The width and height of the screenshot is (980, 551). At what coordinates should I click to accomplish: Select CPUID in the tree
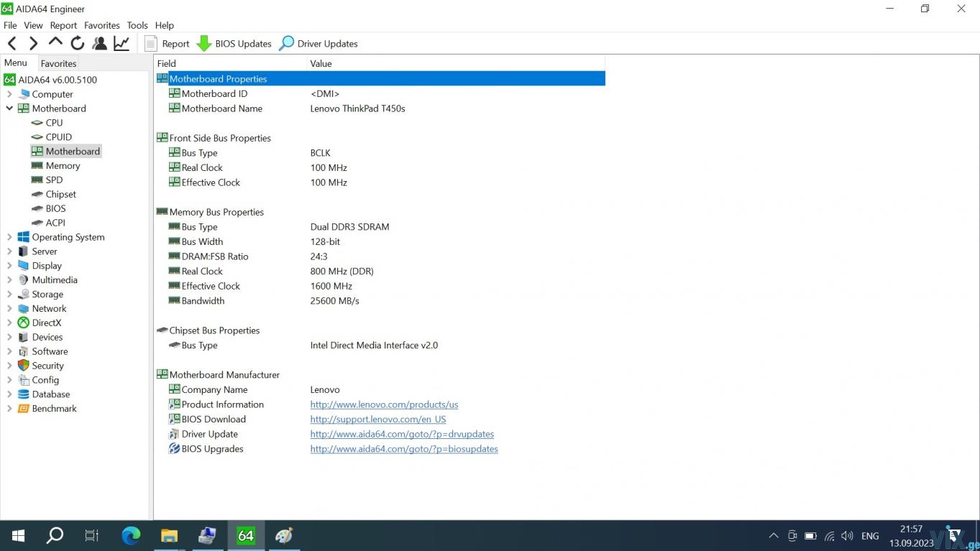point(59,137)
